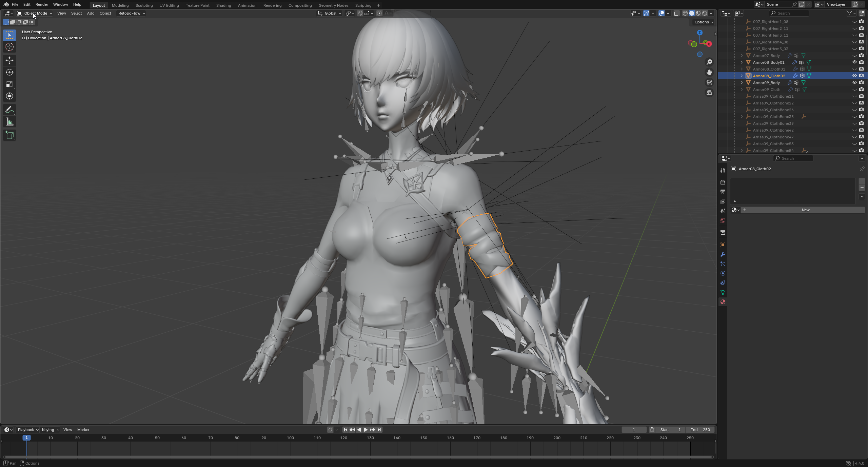Open the RetopoFlow dropdown menu
Image resolution: width=868 pixels, height=467 pixels.
[132, 13]
